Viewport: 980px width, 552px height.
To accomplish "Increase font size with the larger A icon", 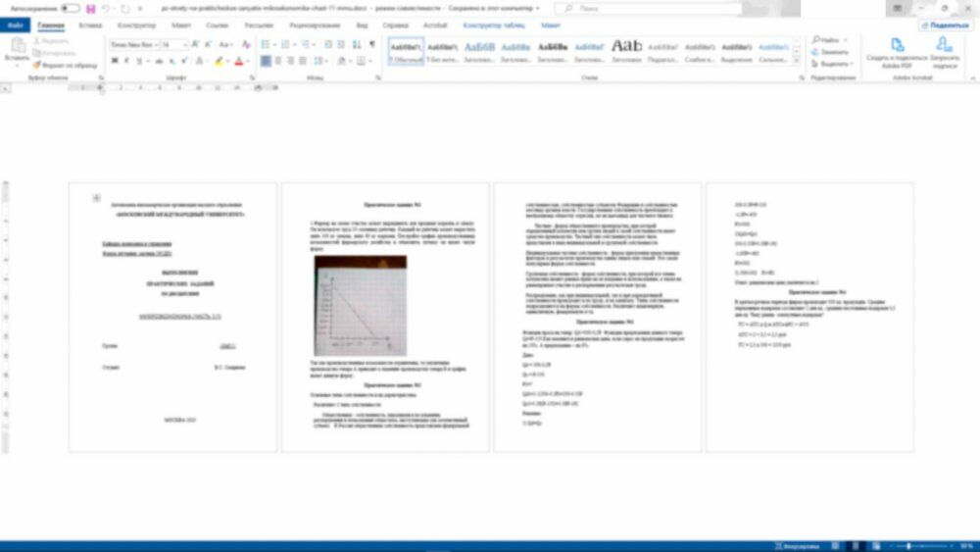I will click(x=196, y=44).
